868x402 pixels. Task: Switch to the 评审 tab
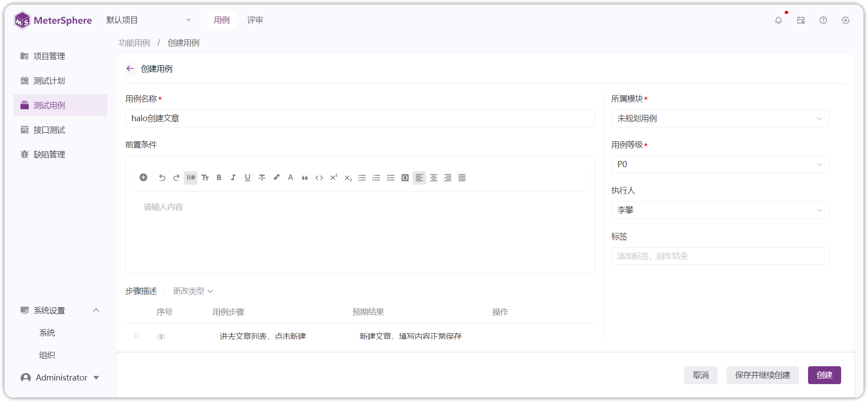pos(255,20)
